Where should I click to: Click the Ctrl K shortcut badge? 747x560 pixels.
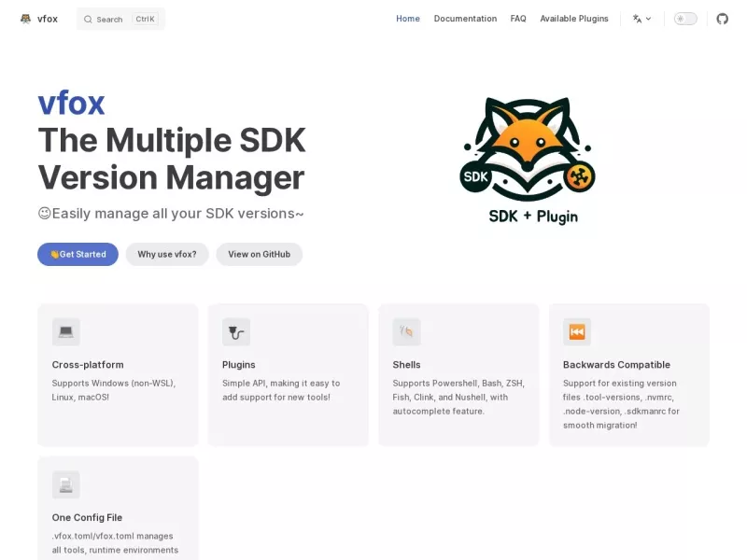coord(145,19)
